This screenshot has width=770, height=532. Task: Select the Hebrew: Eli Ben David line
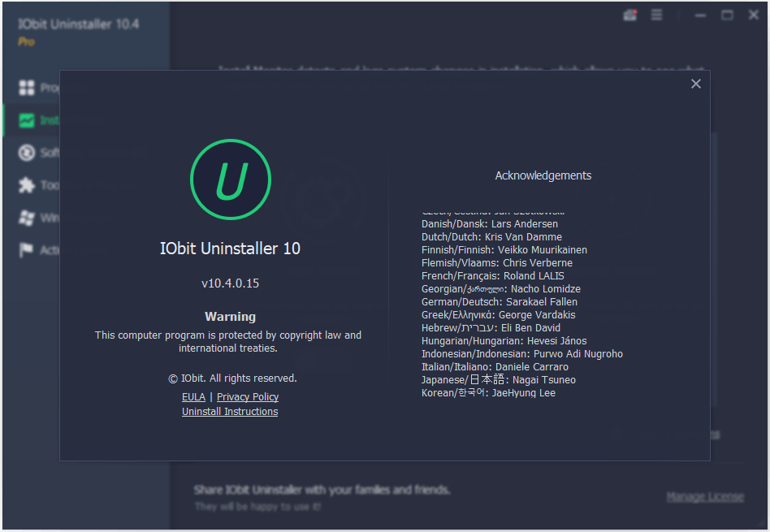[x=491, y=327]
